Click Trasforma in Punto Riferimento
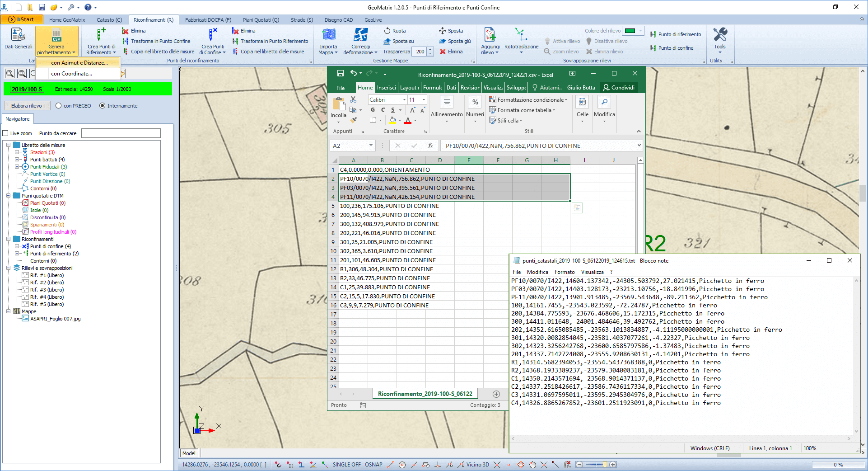 click(x=270, y=41)
